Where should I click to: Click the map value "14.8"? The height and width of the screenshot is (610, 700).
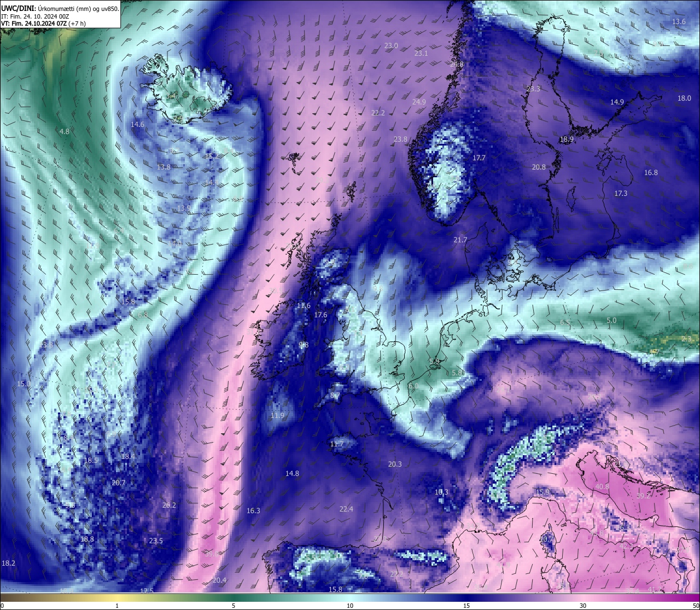tap(292, 474)
